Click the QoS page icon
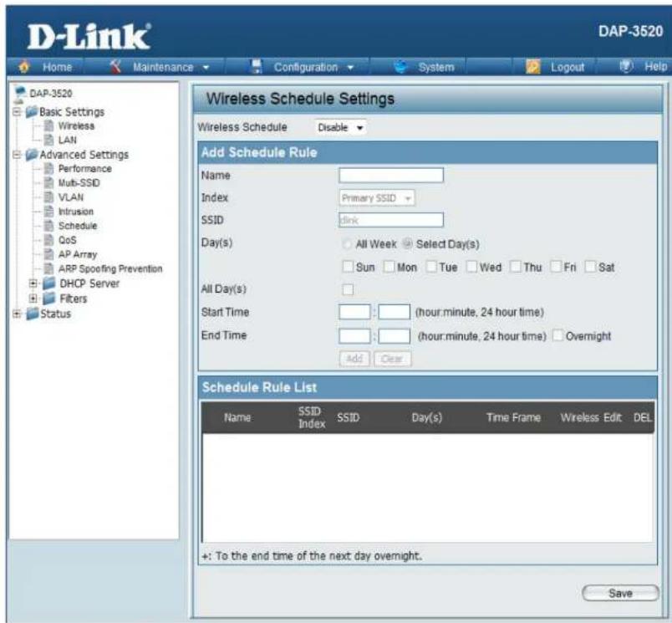The width and height of the screenshot is (672, 623). (49, 240)
